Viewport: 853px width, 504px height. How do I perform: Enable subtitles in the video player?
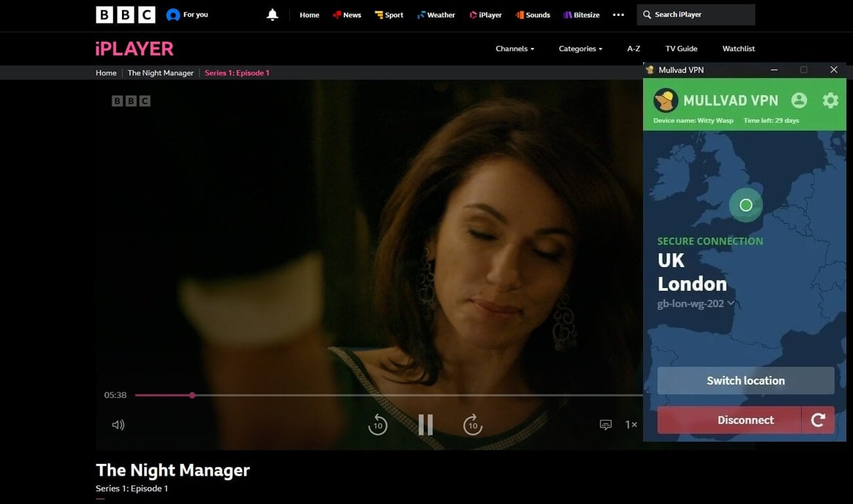click(605, 425)
